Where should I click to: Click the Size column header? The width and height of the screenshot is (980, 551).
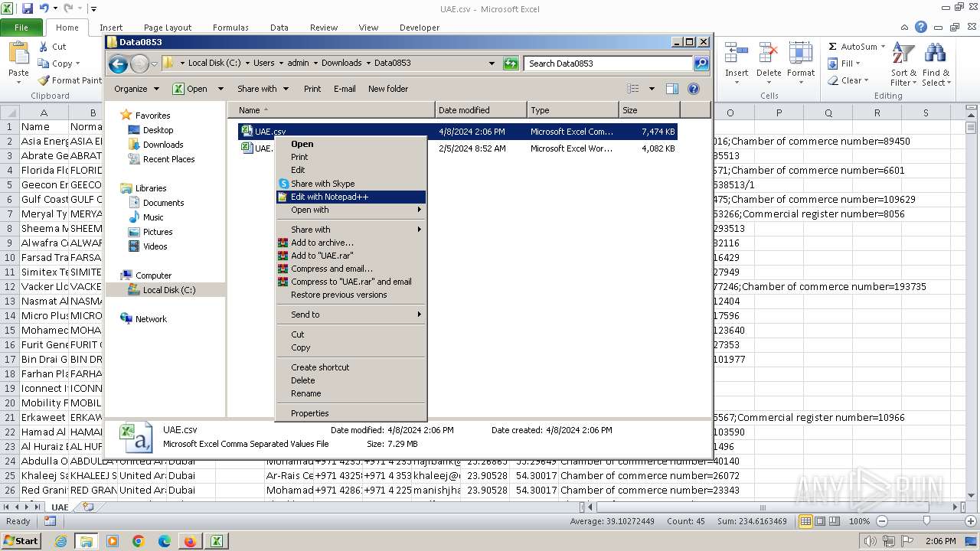coord(648,110)
